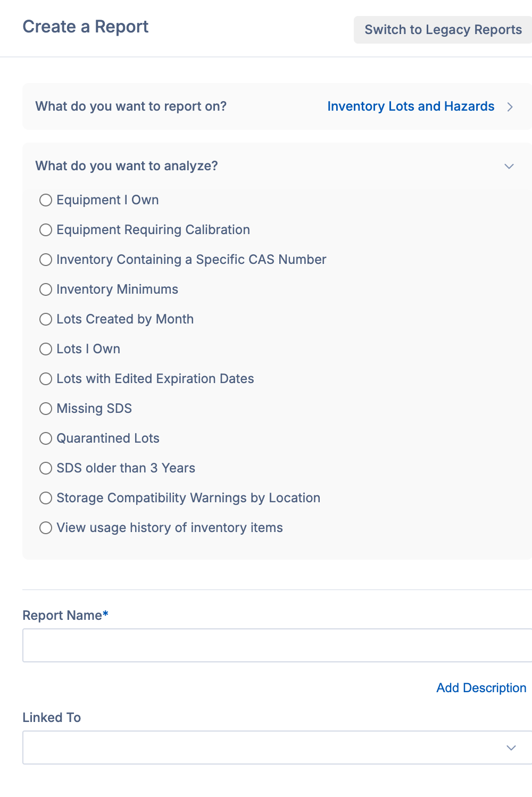Click the Add Description link
Screen dimensions: 532x797
[x=481, y=688]
